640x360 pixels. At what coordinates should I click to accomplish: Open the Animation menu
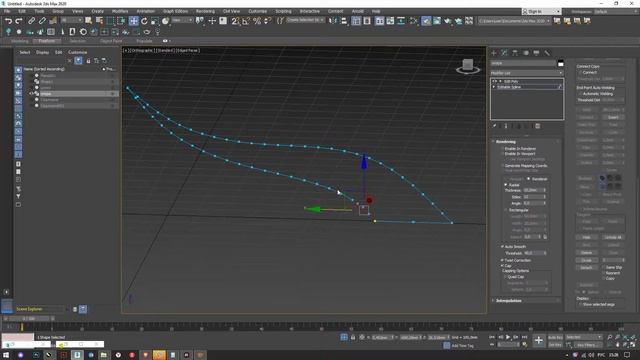click(x=145, y=11)
